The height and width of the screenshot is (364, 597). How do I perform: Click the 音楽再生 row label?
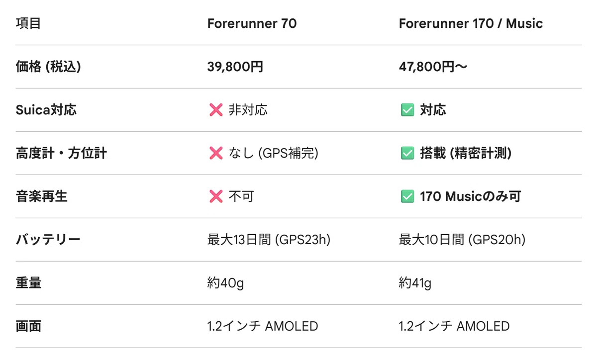[x=41, y=196]
